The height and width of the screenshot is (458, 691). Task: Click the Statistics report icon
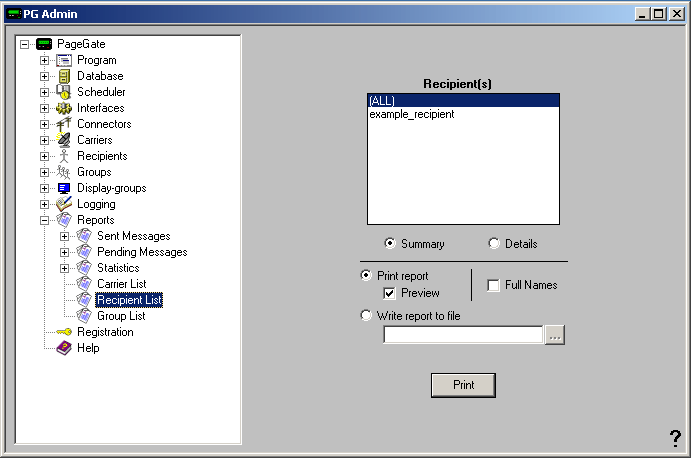[84, 268]
